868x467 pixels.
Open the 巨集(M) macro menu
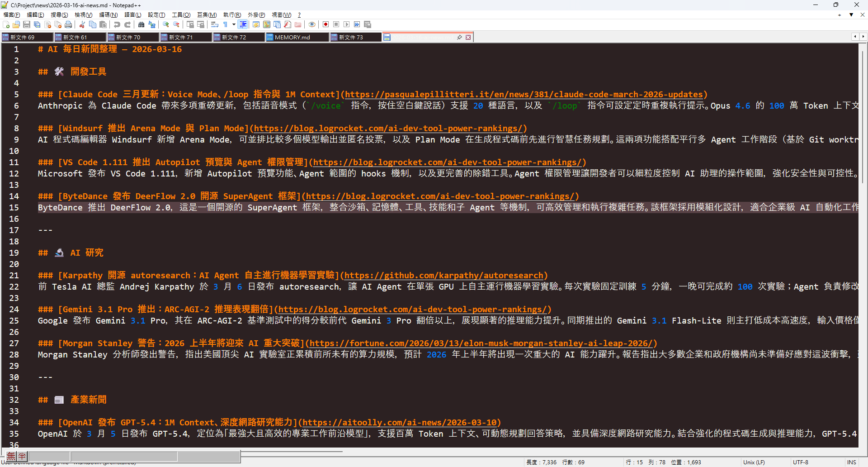pyautogui.click(x=207, y=15)
